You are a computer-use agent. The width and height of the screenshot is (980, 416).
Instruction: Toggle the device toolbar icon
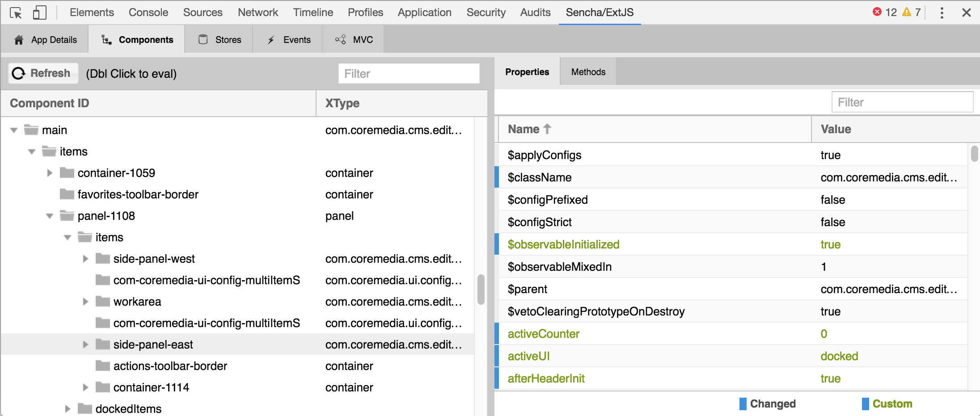(x=39, y=12)
